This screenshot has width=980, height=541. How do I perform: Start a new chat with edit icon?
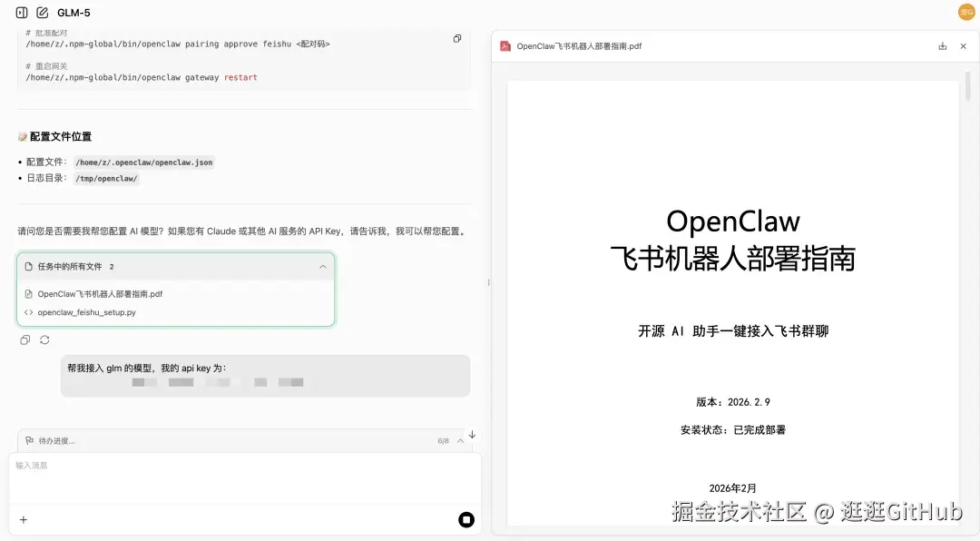[x=43, y=13]
